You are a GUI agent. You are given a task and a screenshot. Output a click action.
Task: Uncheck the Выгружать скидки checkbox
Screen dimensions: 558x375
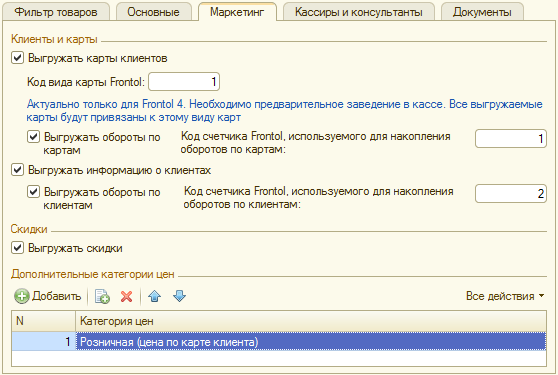pos(17,248)
